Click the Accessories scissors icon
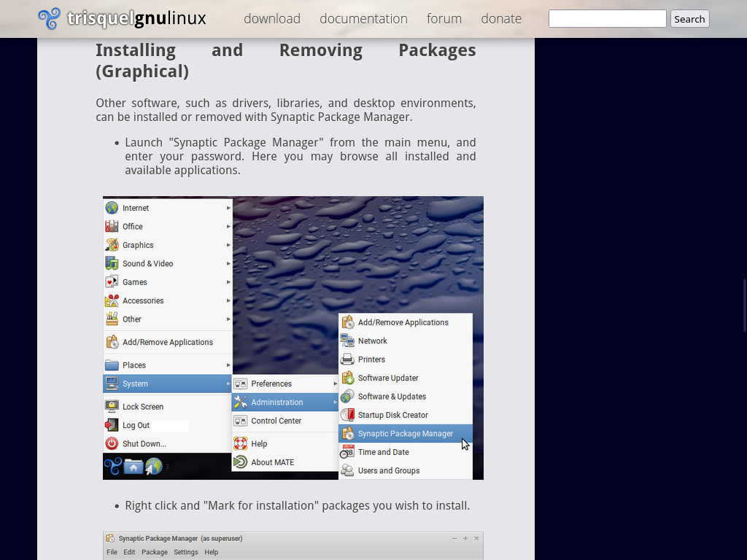Viewport: 747px width, 560px height. [112, 300]
